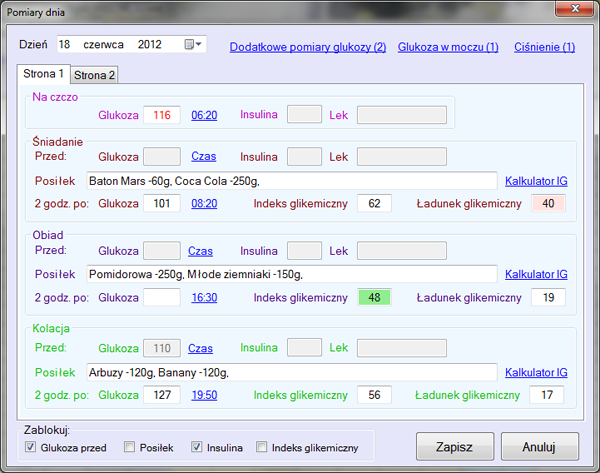The height and width of the screenshot is (473, 600).
Task: Open Glukoza w moczu (1) link
Action: [x=448, y=47]
